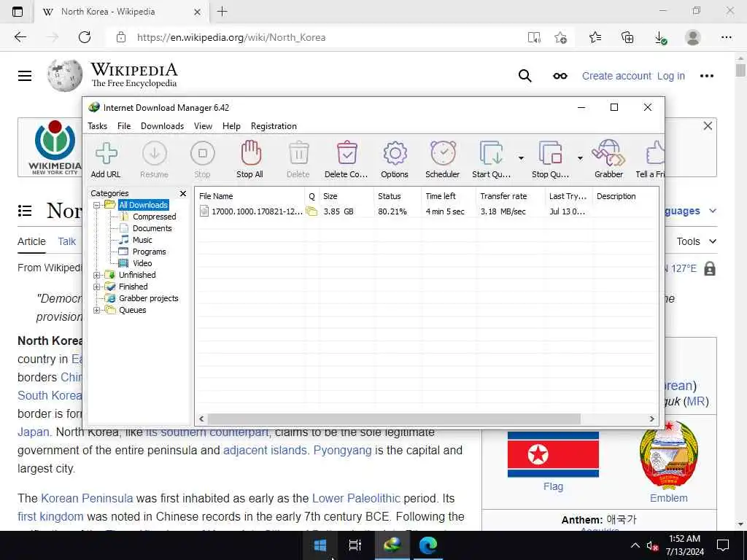Open Windows Start button
Screen dimensions: 747x560
click(320, 545)
